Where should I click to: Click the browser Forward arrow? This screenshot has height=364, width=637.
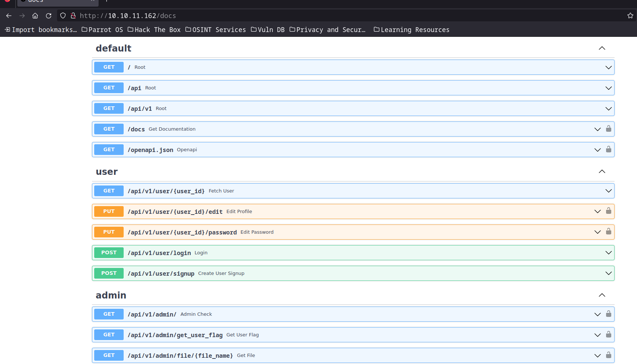pyautogui.click(x=22, y=16)
